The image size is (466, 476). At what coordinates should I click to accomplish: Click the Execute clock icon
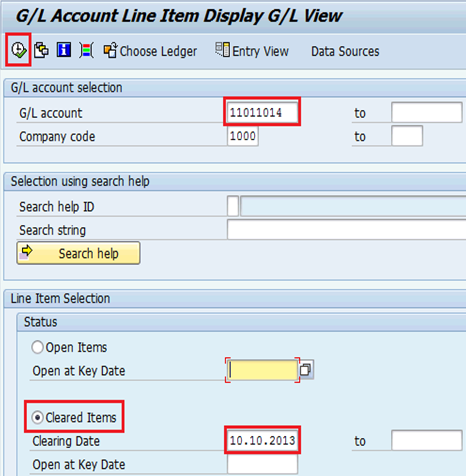click(19, 50)
